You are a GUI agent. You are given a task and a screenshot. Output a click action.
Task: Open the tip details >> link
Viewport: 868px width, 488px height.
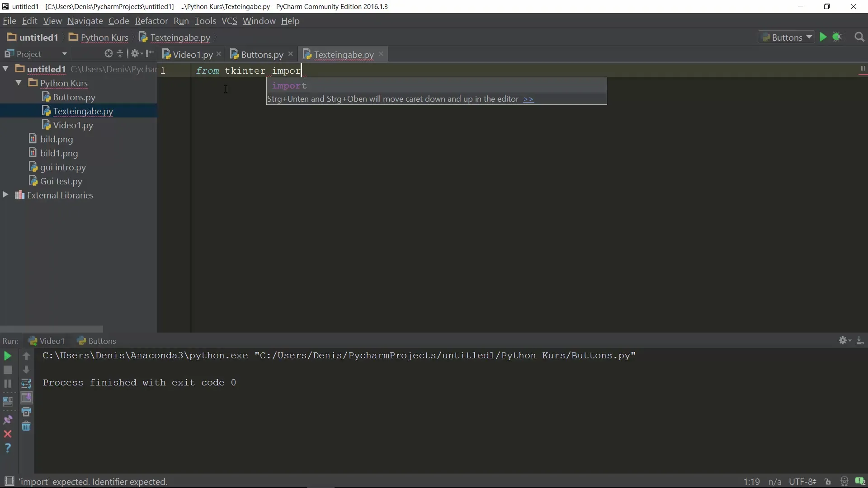pos(528,99)
